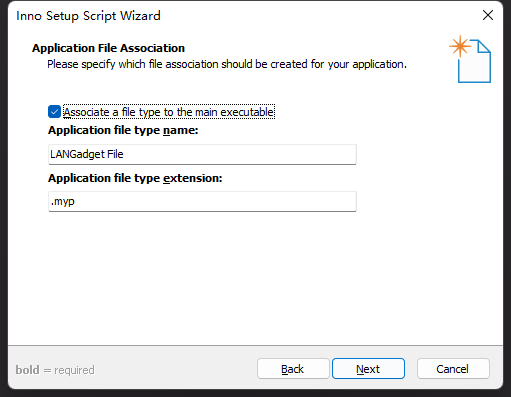Click the 'Application file type name:' label
Viewport: 511px width, 397px height.
[x=123, y=130]
